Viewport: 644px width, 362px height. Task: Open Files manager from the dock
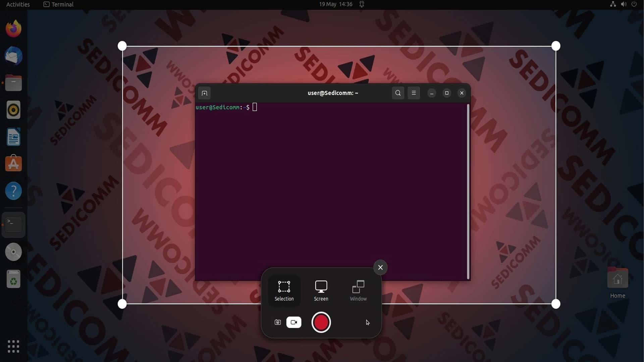tap(13, 83)
